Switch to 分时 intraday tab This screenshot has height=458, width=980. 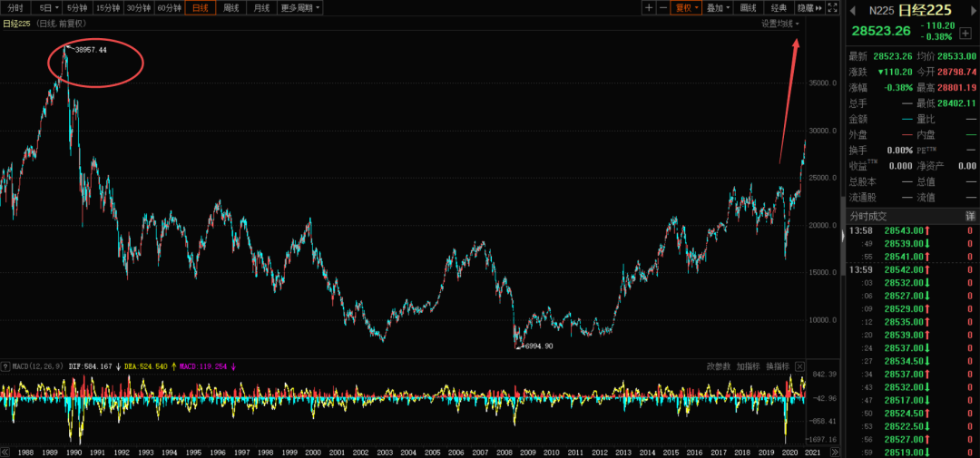tap(15, 8)
